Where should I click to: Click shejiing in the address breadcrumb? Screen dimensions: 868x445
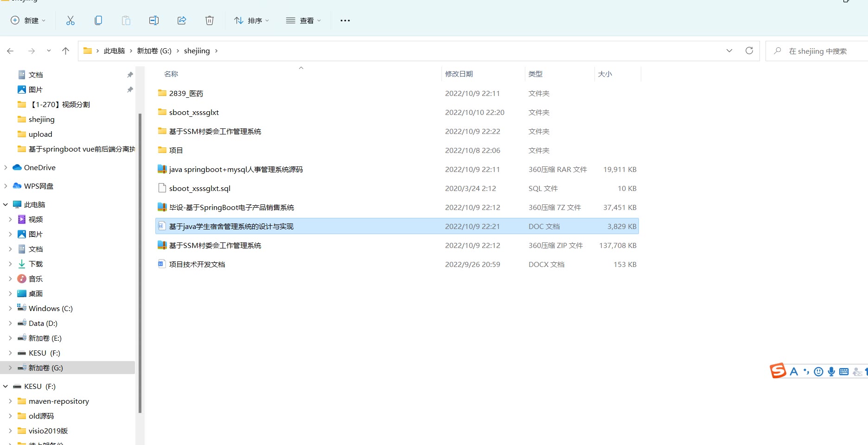coord(197,51)
